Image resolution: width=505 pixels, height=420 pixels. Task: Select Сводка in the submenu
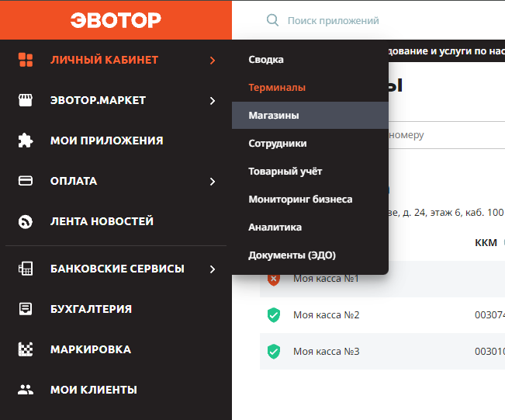tap(266, 60)
